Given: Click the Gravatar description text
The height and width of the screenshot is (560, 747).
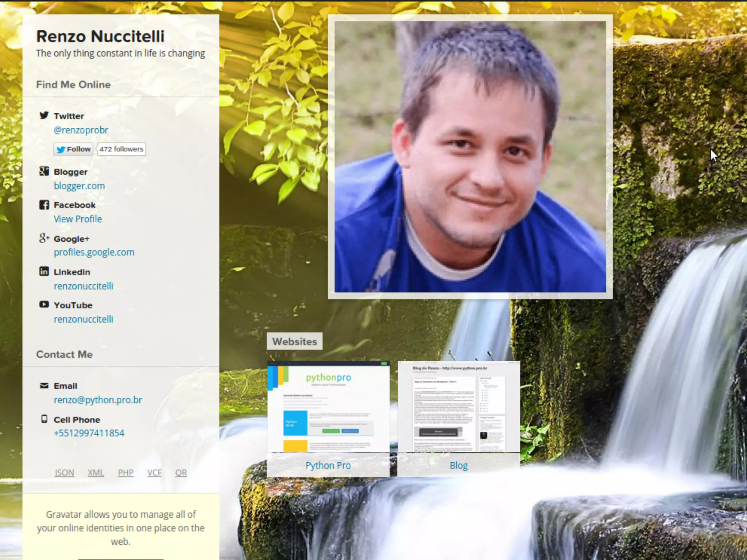Looking at the screenshot, I should coord(121,528).
